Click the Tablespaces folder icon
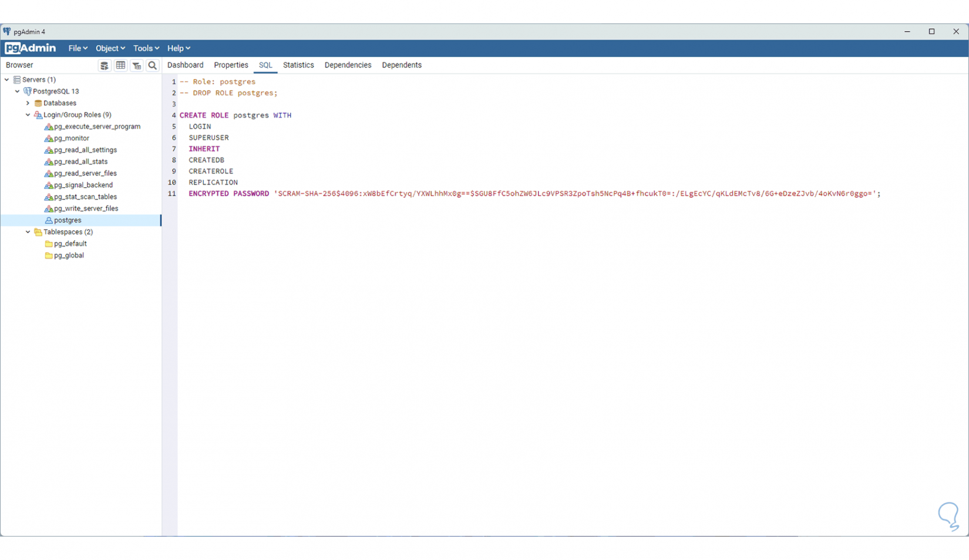 (38, 232)
